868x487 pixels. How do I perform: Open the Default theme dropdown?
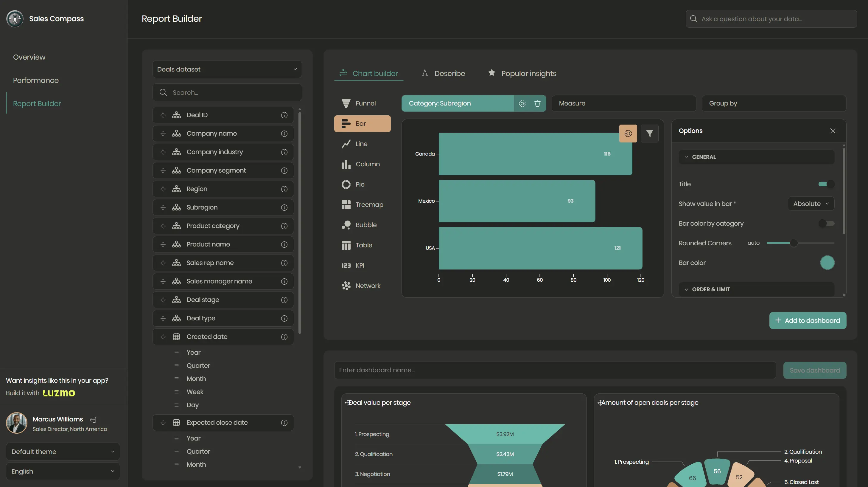point(63,451)
